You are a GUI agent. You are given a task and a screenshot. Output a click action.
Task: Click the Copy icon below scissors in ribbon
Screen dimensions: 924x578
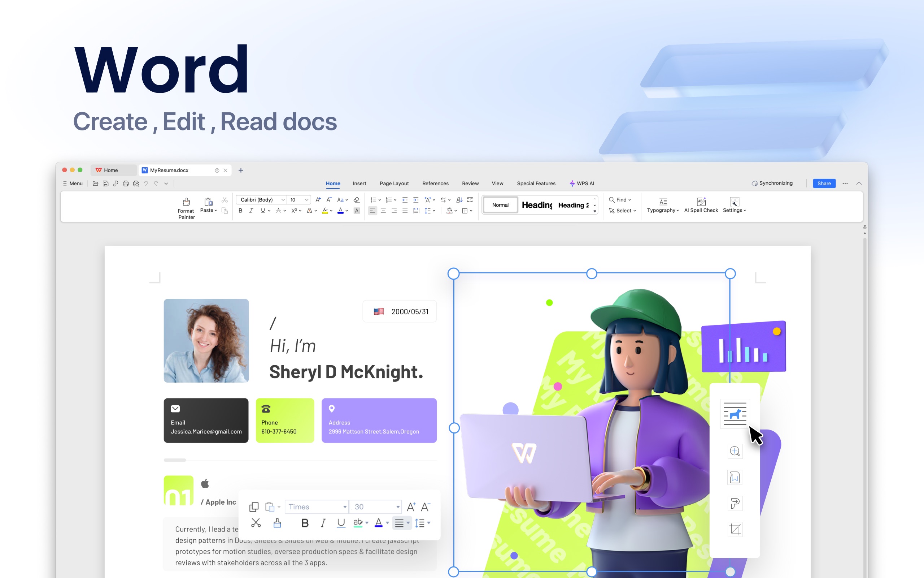coord(225,211)
